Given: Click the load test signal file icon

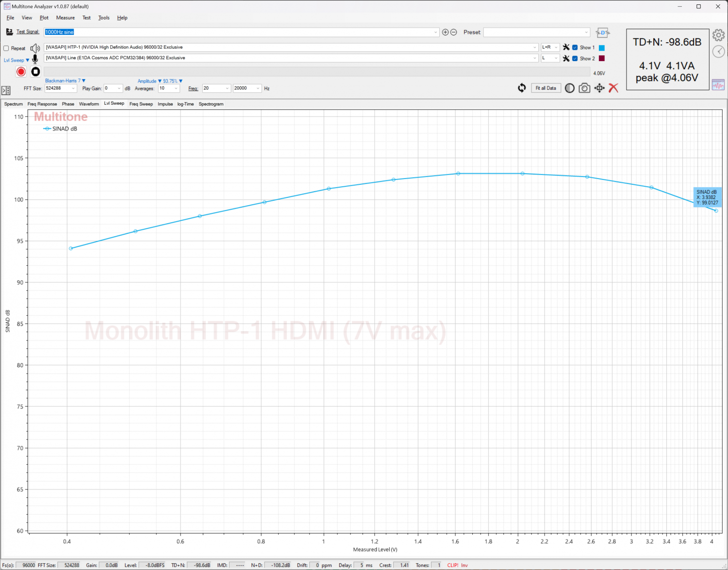Looking at the screenshot, I should point(9,32).
